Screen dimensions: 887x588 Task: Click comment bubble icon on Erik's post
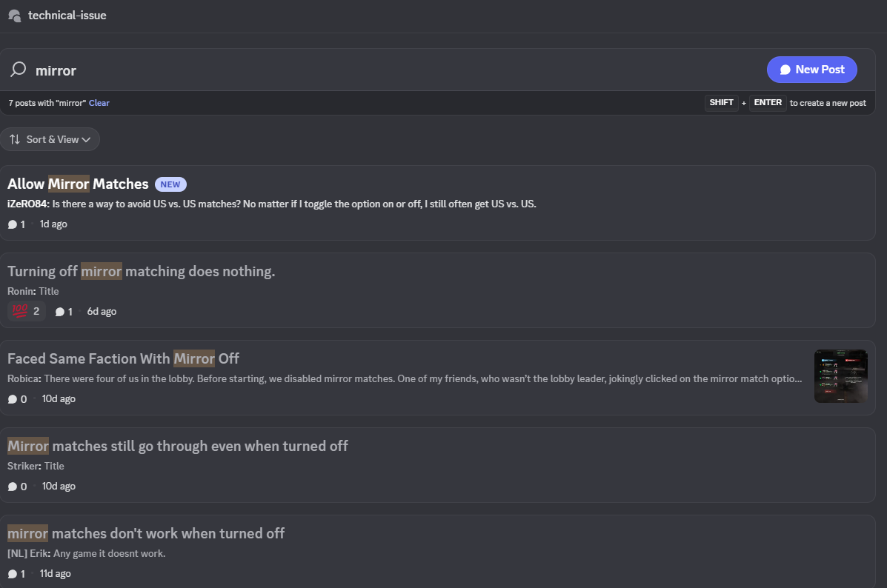(x=12, y=574)
